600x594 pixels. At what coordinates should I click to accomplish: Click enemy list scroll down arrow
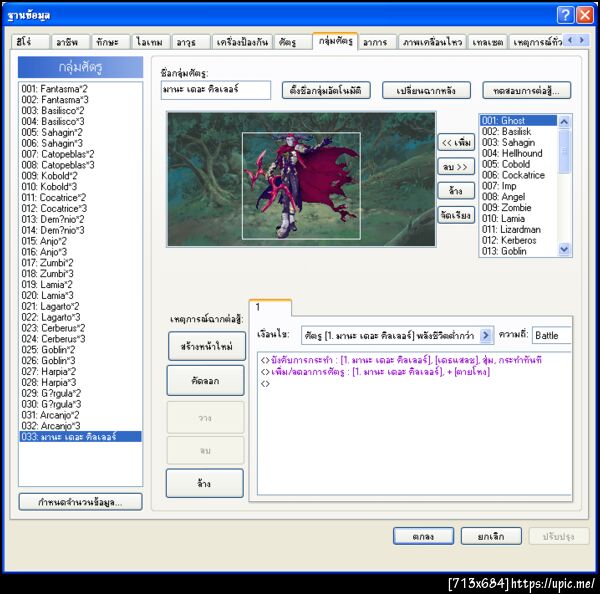564,250
